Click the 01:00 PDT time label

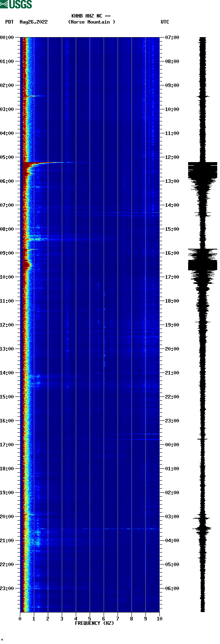tap(7, 61)
